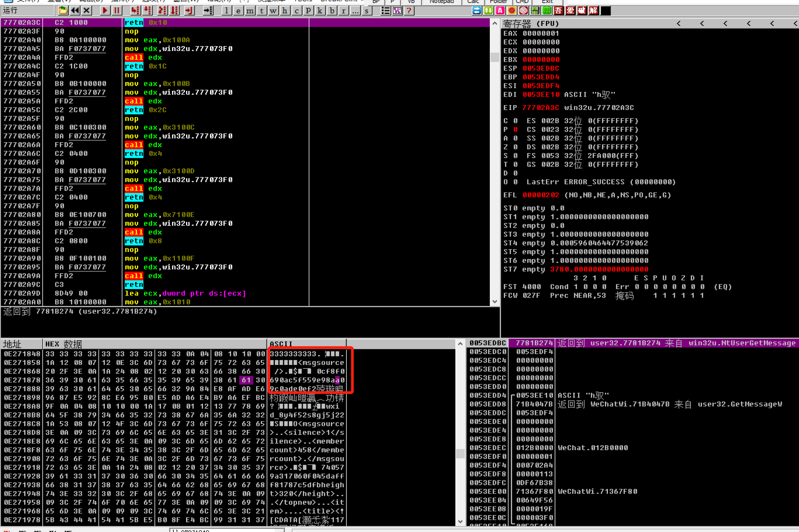Click the blue swap arrows plugin icon

(477, 11)
